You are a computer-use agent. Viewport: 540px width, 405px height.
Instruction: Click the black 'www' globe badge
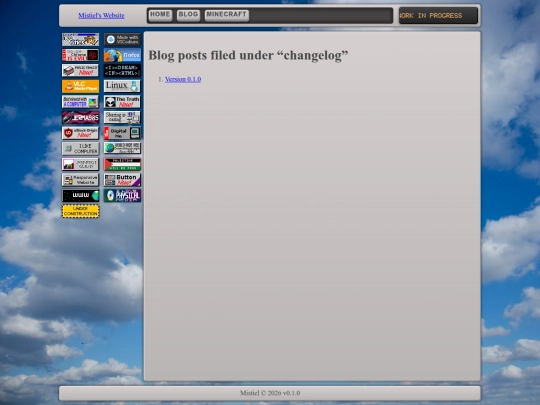[x=81, y=195]
